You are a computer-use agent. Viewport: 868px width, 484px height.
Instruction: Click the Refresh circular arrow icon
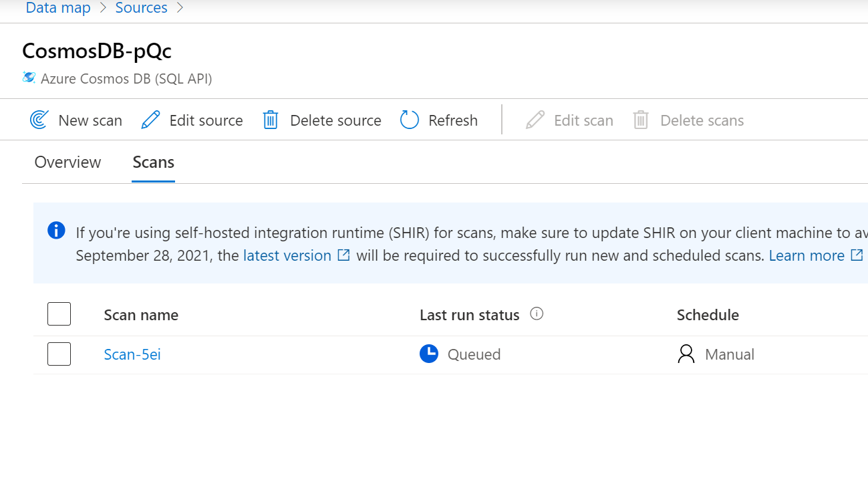tap(410, 120)
